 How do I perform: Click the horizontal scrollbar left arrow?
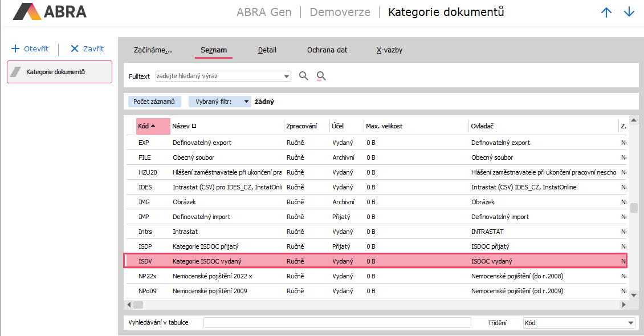[x=129, y=305]
